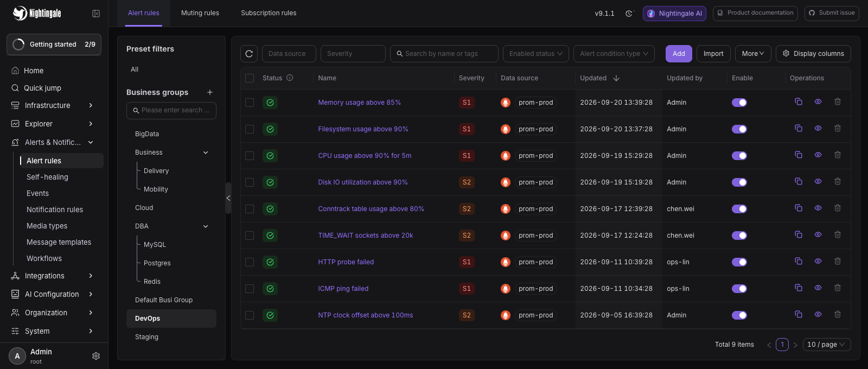Click the refresh icon above the table

[x=249, y=54]
